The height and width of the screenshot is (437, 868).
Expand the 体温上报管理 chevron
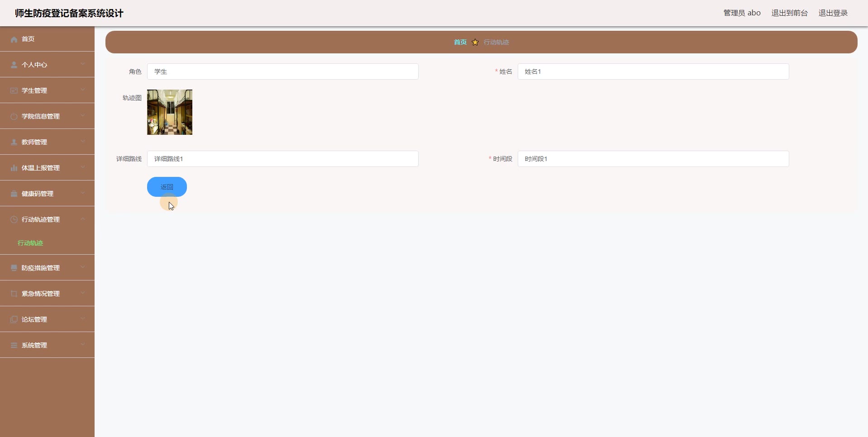83,167
